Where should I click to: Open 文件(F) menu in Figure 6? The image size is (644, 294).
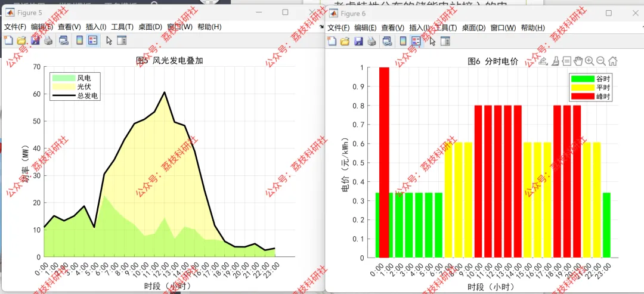(x=339, y=28)
